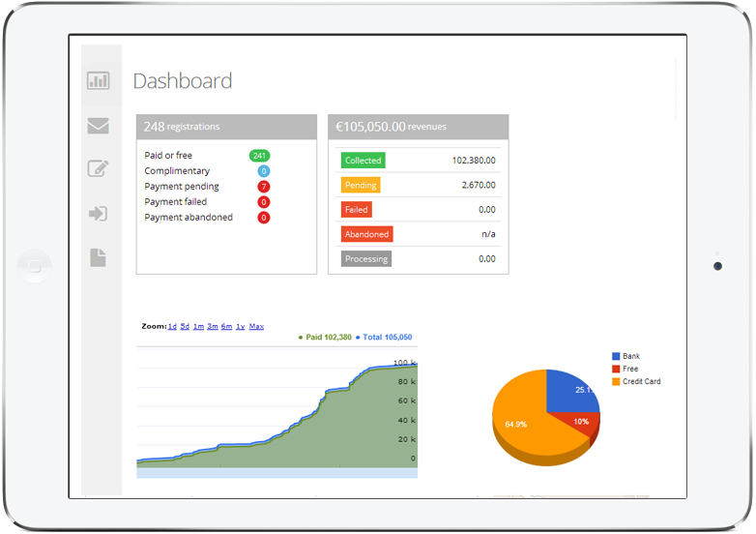Click the n/a abandoned value
This screenshot has height=534, width=756.
488,234
